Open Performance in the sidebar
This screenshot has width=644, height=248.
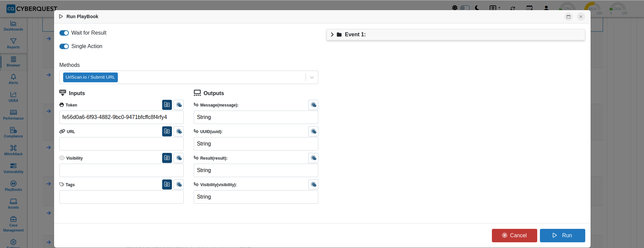click(x=13, y=115)
